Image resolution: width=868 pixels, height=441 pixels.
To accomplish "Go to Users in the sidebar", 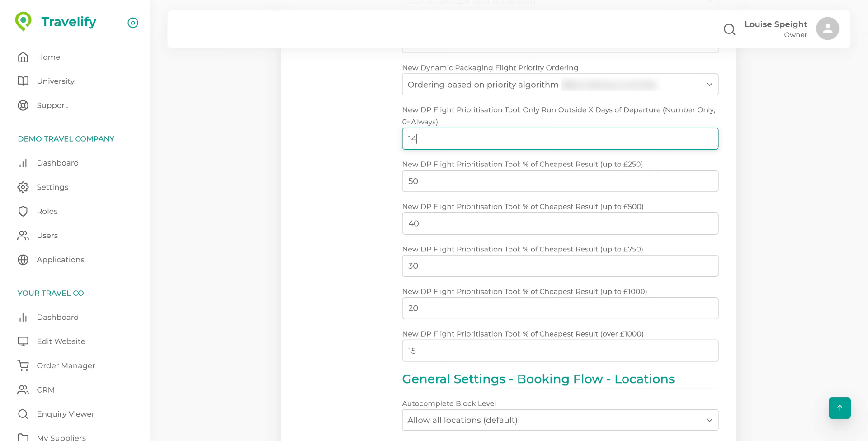I will coord(47,236).
